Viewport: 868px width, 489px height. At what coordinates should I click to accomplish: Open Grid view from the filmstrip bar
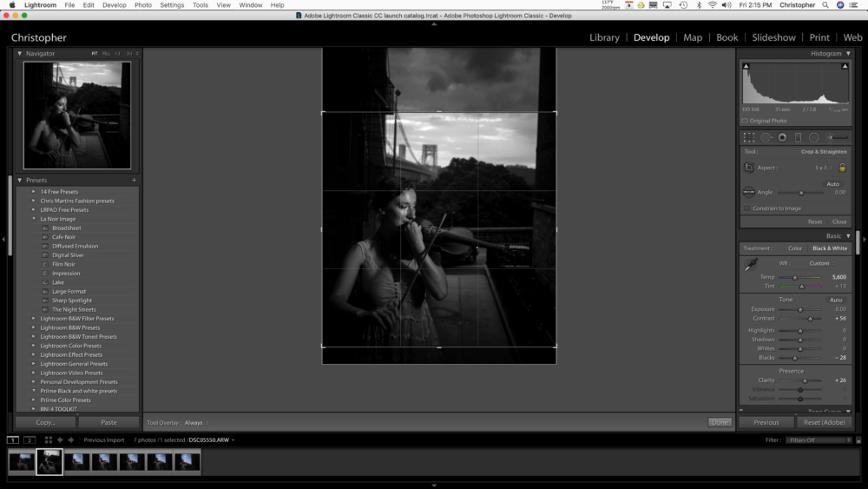(x=48, y=440)
